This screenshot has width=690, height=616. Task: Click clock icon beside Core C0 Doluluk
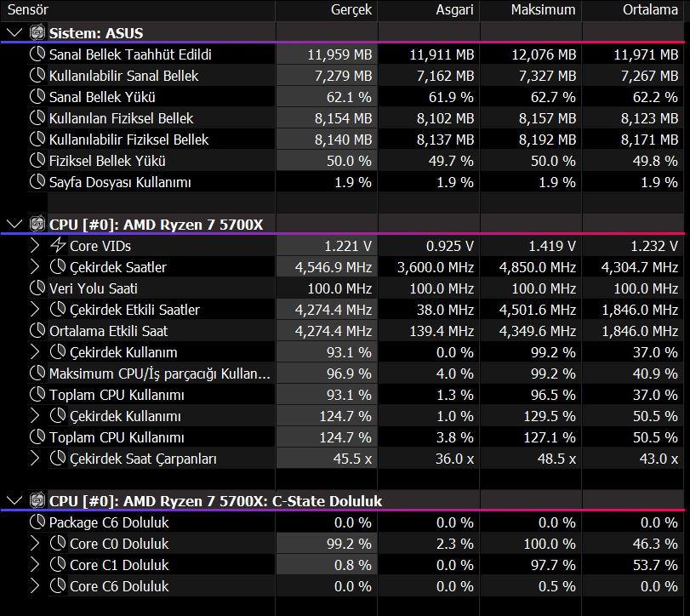click(x=58, y=543)
